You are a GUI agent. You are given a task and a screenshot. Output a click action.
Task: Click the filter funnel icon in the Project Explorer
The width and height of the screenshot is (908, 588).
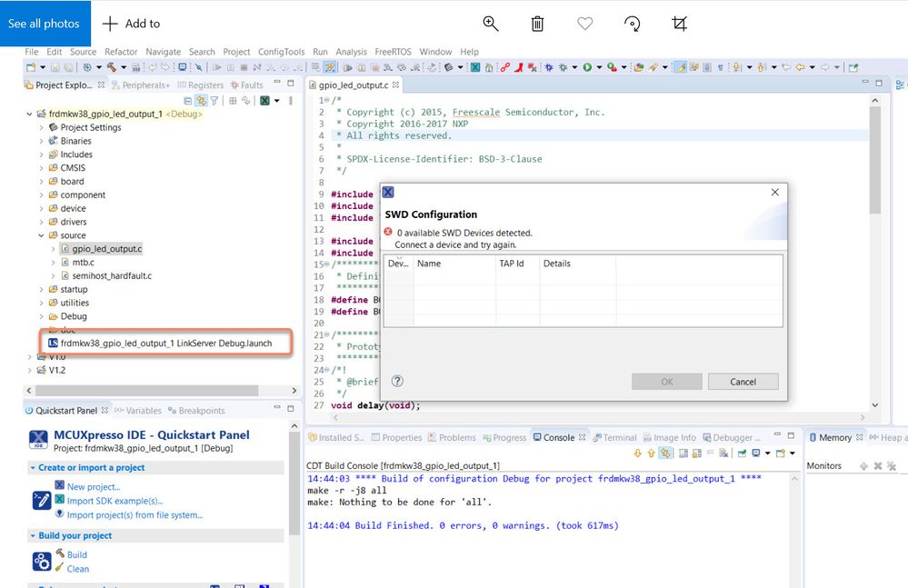[215, 101]
